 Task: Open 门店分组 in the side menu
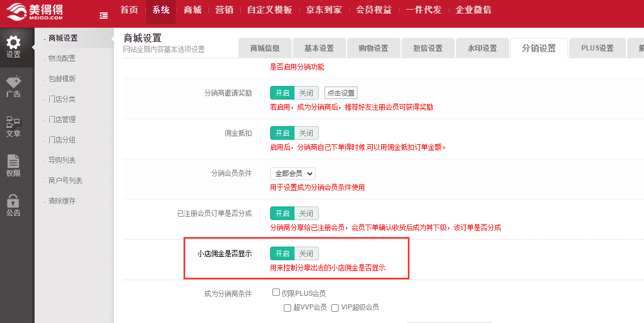62,140
